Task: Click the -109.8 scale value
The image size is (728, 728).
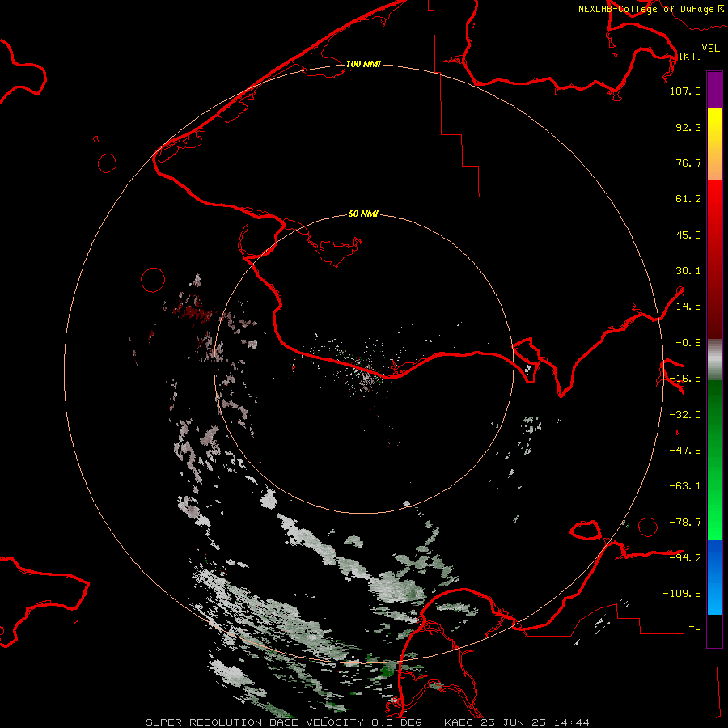Action: (682, 594)
